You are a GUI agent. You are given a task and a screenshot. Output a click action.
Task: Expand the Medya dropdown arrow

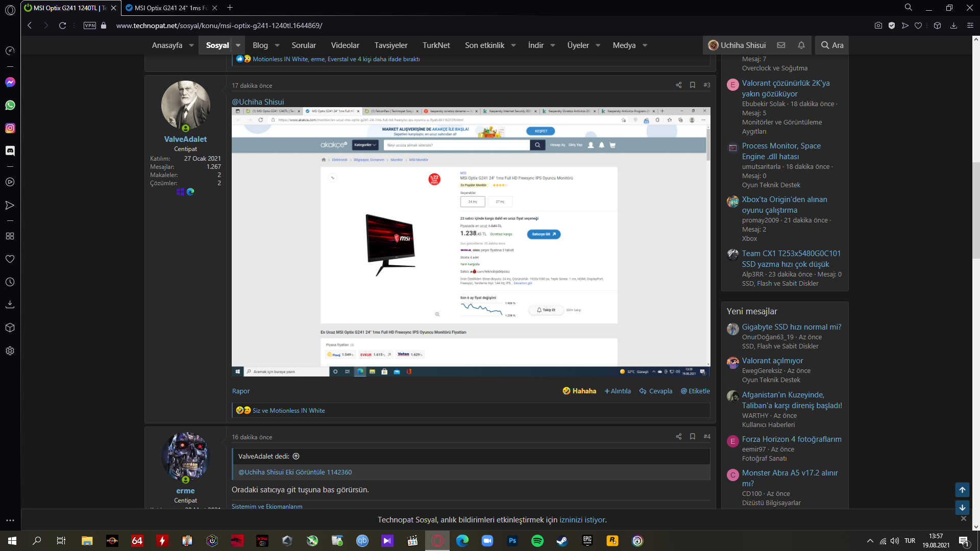pos(645,45)
